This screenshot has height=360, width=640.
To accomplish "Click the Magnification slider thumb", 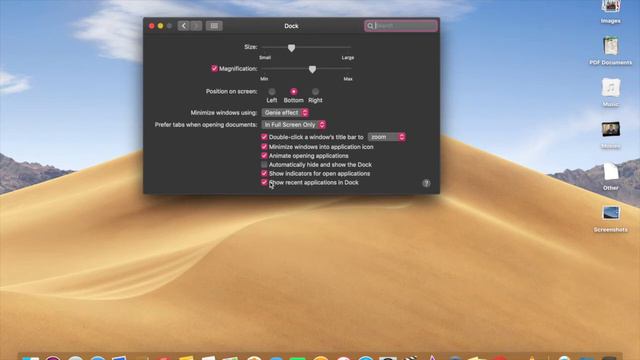I will [312, 69].
